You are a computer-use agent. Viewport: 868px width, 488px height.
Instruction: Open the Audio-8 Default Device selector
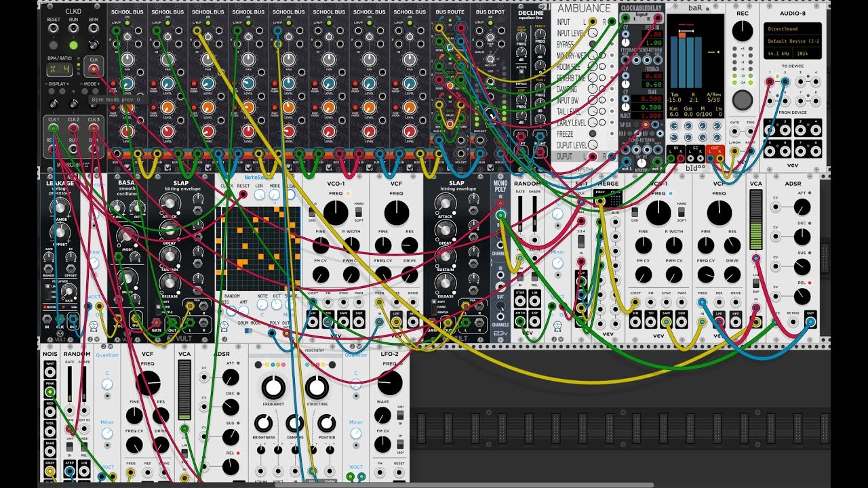793,41
